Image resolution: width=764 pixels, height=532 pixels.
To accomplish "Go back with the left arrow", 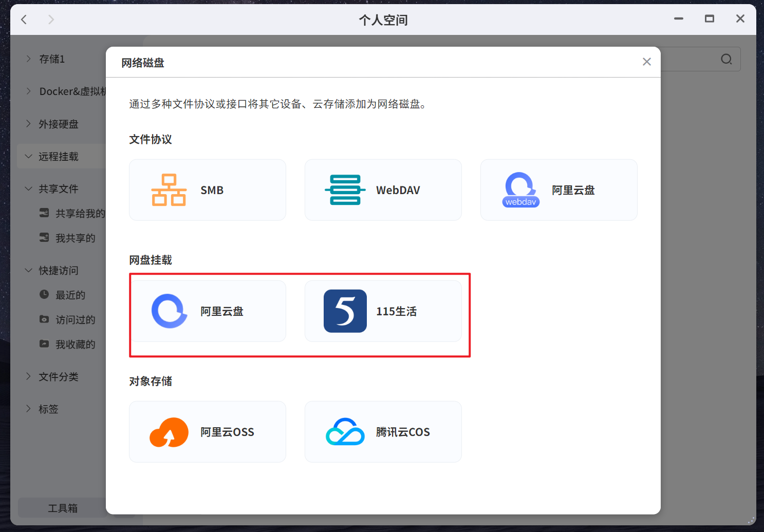I will click(24, 20).
